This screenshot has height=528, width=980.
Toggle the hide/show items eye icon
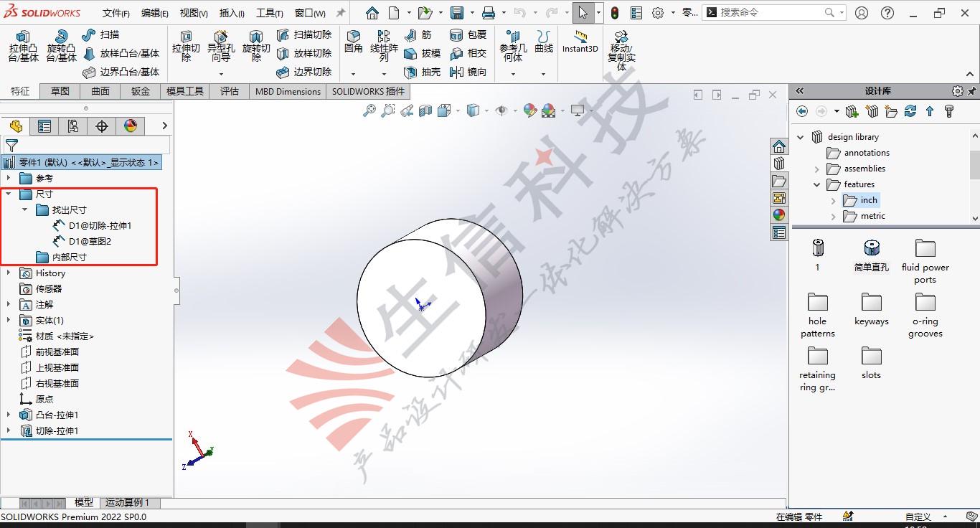tap(501, 110)
